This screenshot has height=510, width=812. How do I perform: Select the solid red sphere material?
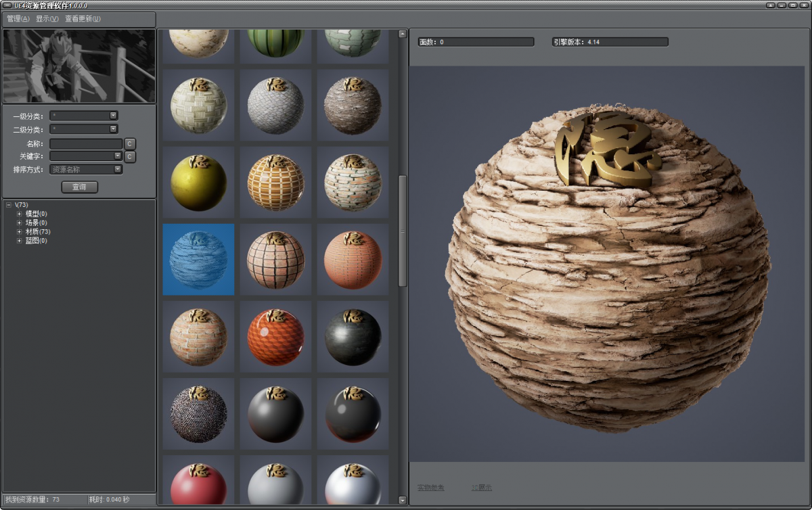(198, 486)
